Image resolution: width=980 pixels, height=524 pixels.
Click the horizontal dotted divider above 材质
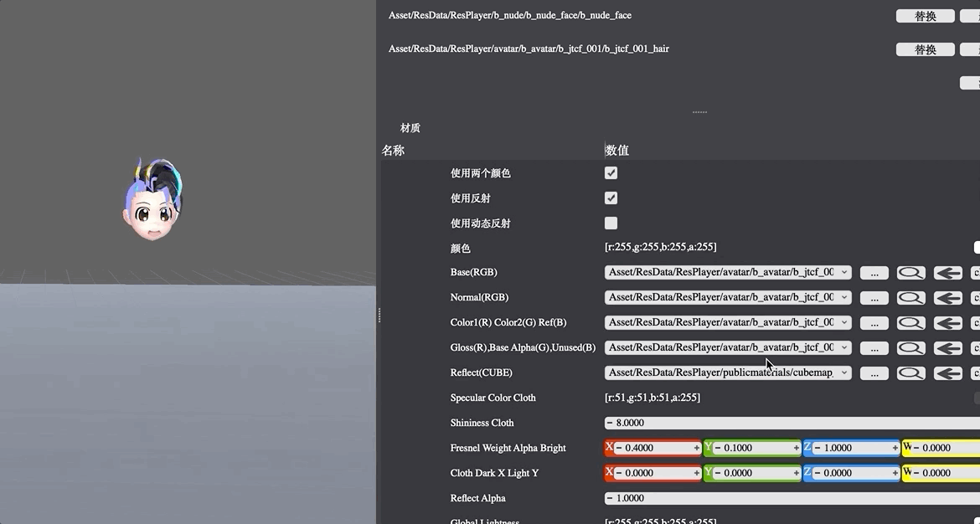pyautogui.click(x=699, y=112)
